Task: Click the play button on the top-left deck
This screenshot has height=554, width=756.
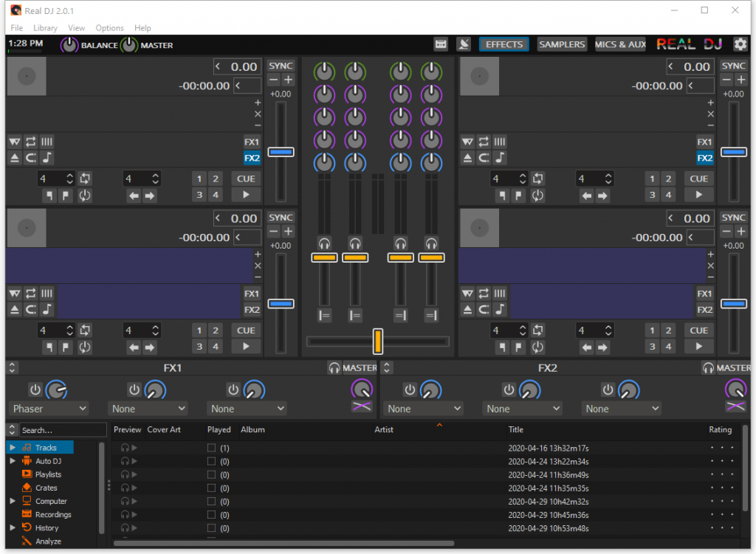Action: tap(245, 194)
